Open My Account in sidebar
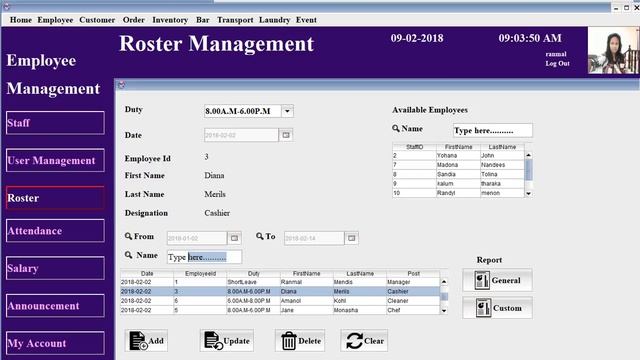Screen dimensions: 640x360 (x=55, y=343)
